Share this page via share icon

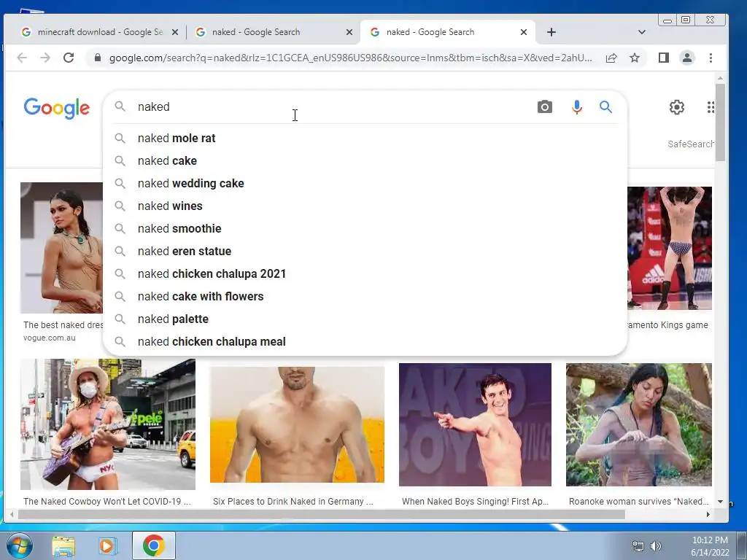point(611,58)
